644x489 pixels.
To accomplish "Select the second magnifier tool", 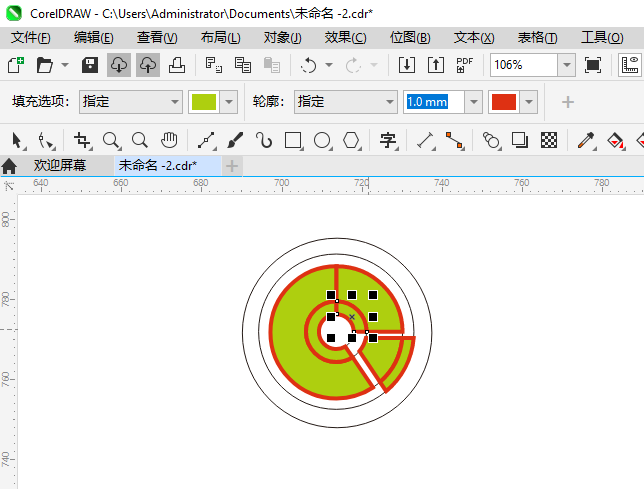I will pyautogui.click(x=140, y=140).
